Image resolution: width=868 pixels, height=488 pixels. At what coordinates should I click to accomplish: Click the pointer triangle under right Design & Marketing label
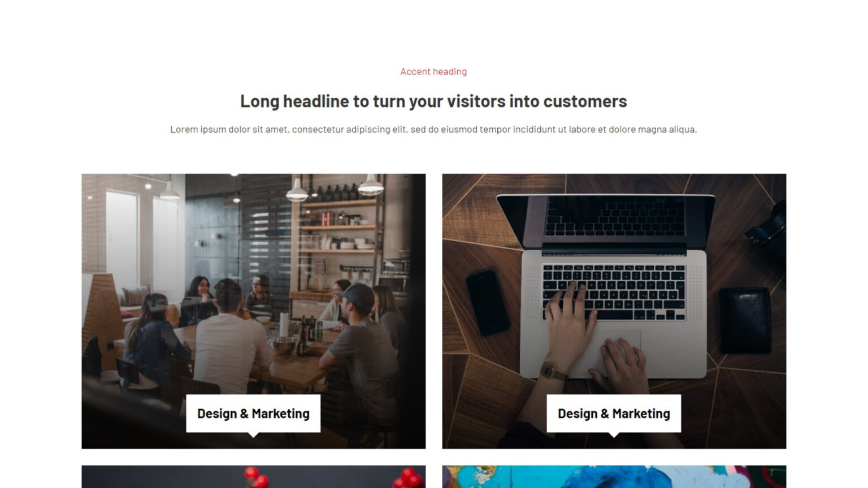click(x=614, y=435)
